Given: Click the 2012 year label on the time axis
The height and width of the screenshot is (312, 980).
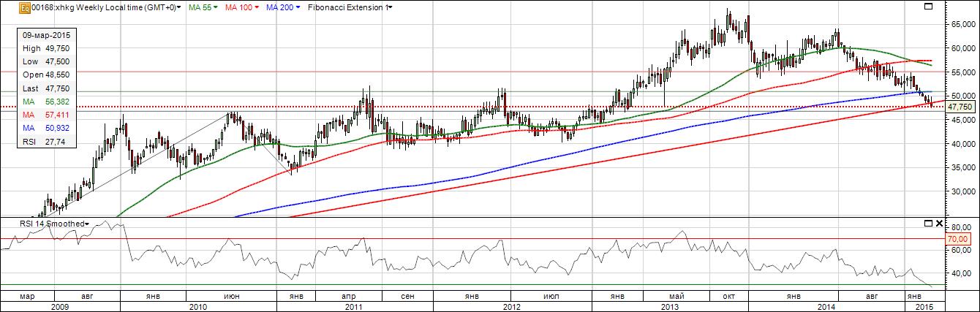Looking at the screenshot, I should pos(513,306).
